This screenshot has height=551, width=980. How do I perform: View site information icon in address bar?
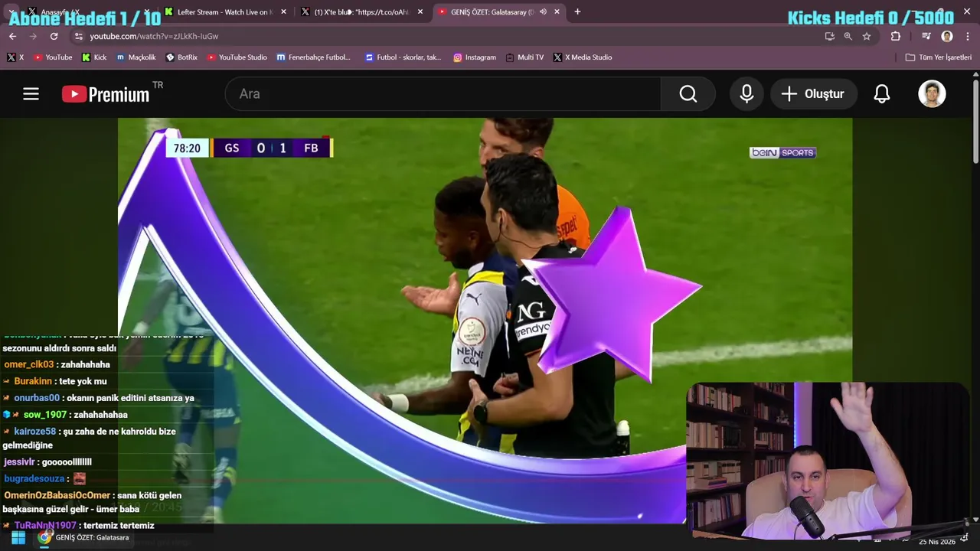(78, 36)
